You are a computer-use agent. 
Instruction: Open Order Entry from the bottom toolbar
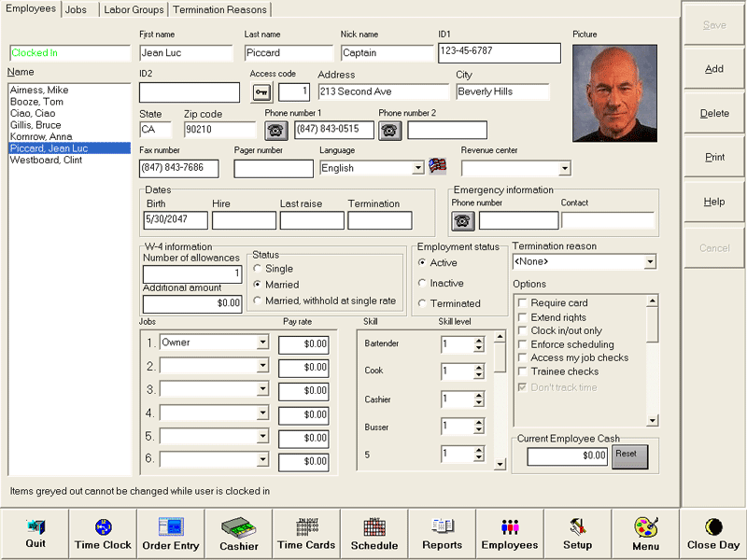coord(171,534)
